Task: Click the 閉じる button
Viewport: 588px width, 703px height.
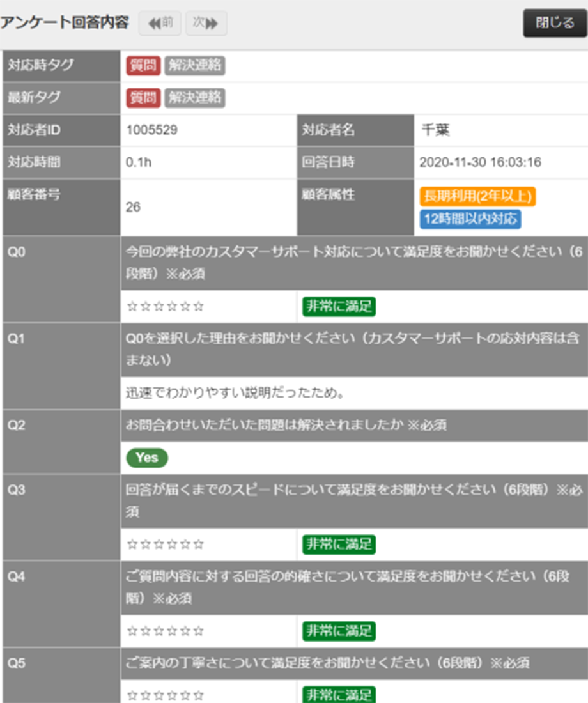Action: coord(554,23)
